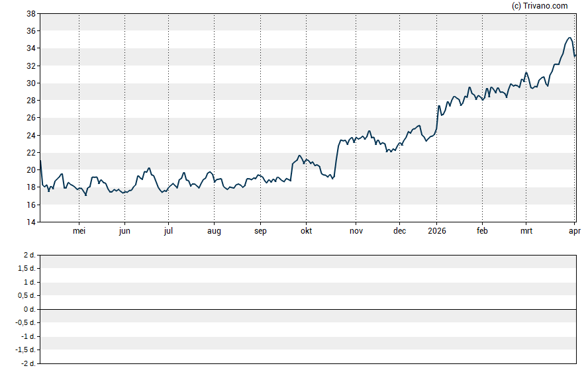The width and height of the screenshot is (588, 374).
Task: Select the 'sep' month marker
Action: coord(260,231)
